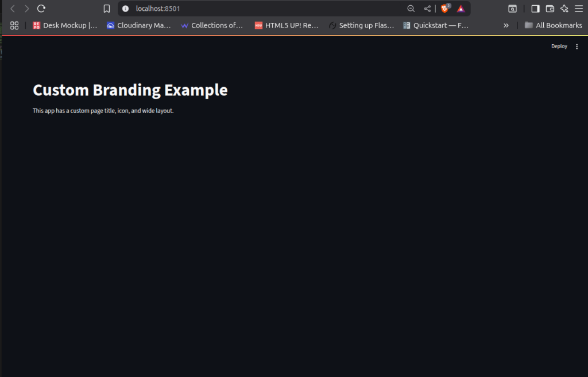The width and height of the screenshot is (588, 377).
Task: Open the Setting up Flas... bookmark
Action: pos(362,25)
